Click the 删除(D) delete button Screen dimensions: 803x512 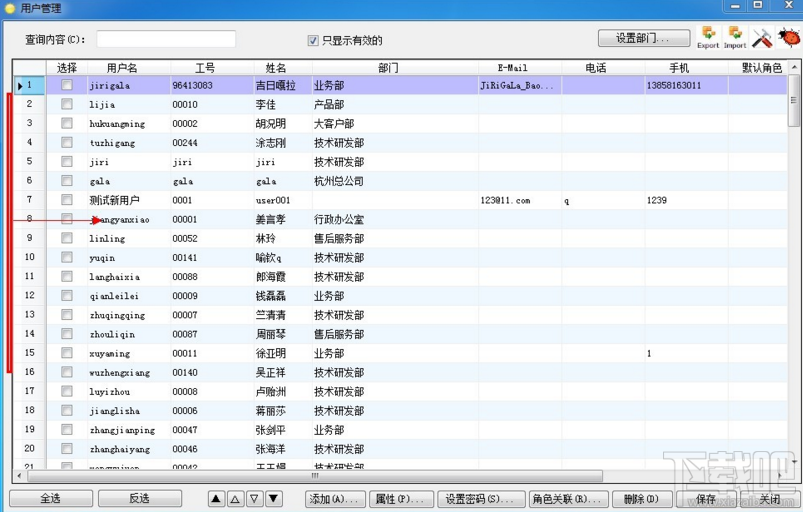[x=642, y=499]
